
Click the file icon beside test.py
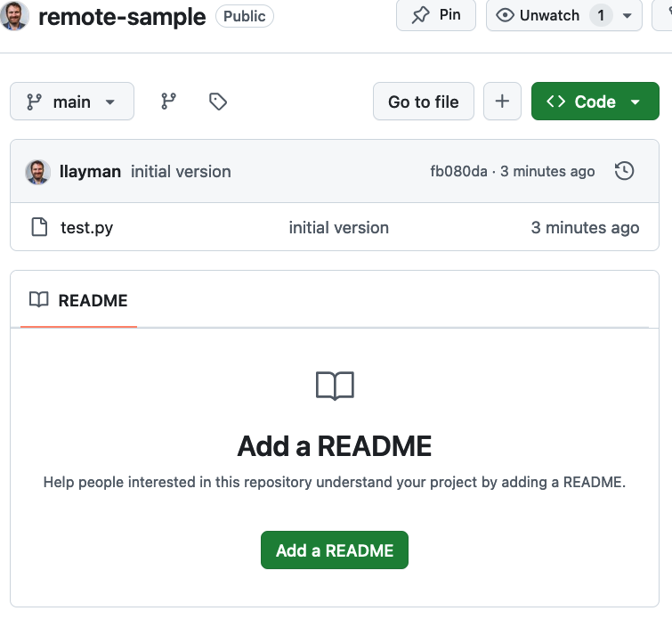(x=39, y=227)
